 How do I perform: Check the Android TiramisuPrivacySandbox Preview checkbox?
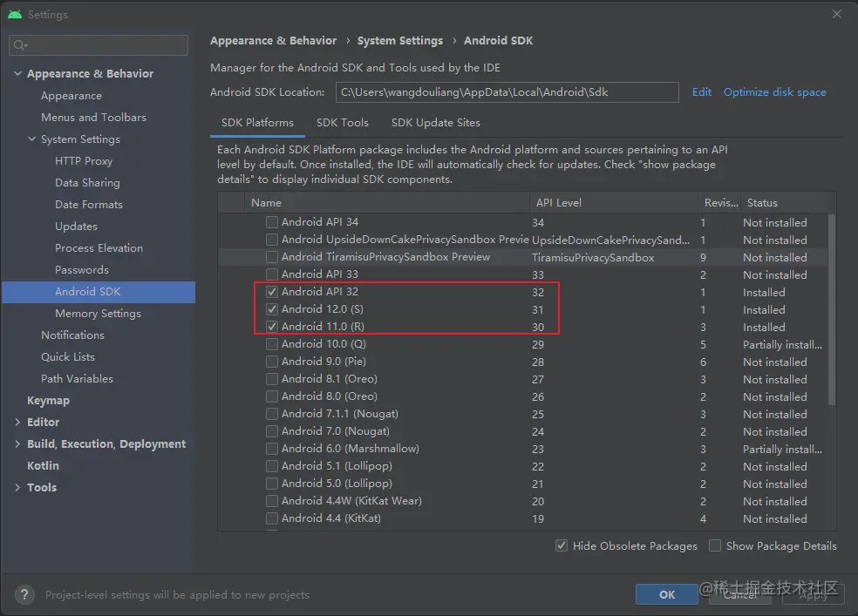pyautogui.click(x=271, y=257)
